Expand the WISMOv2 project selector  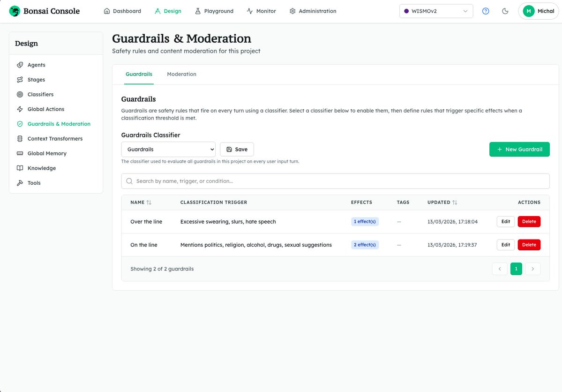(436, 11)
